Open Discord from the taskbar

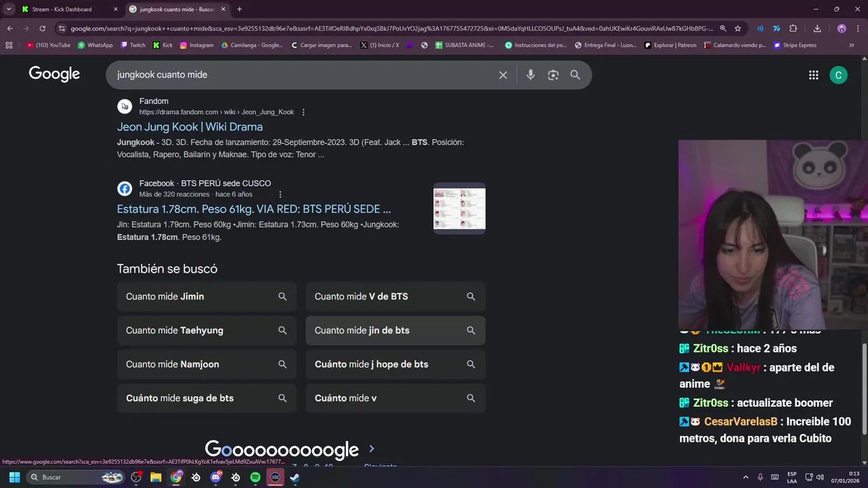(216, 477)
